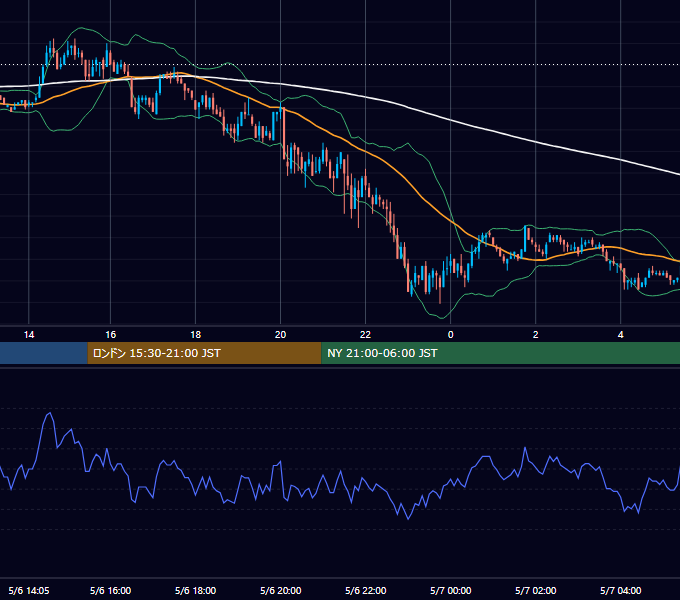Click the 5/7 02:00 date label
This screenshot has width=680, height=600.
click(536, 590)
